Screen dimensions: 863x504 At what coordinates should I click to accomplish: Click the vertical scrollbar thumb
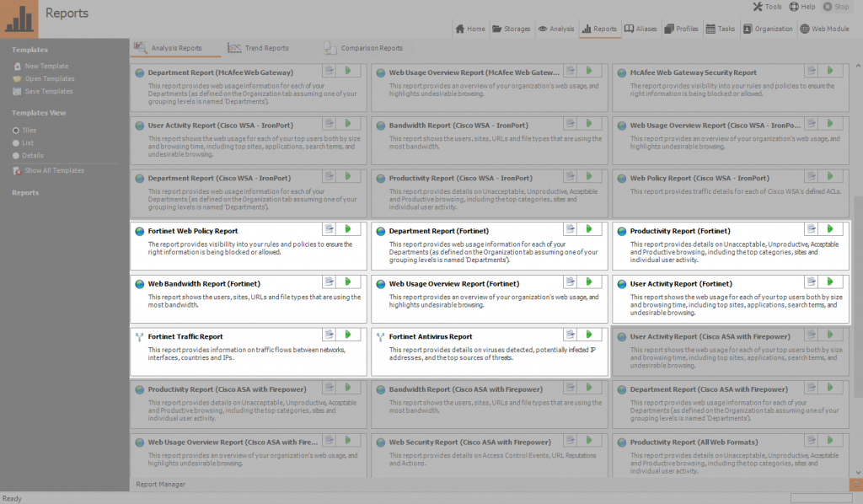click(x=858, y=298)
